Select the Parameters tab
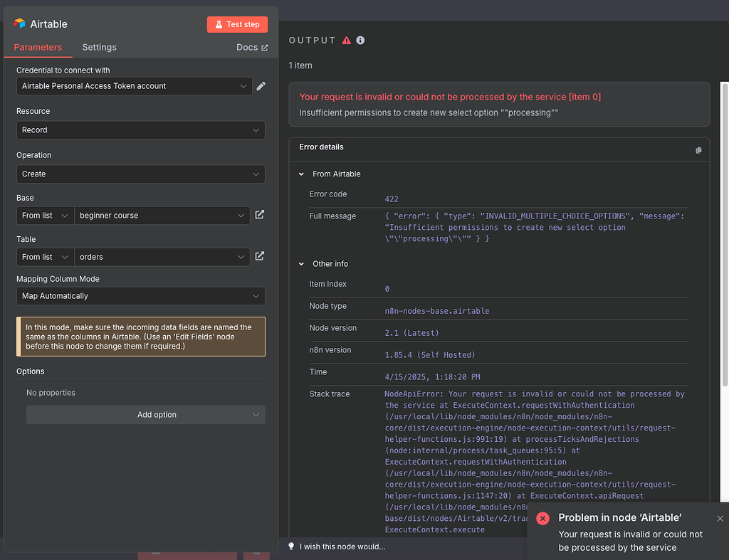729x560 pixels. pos(38,47)
